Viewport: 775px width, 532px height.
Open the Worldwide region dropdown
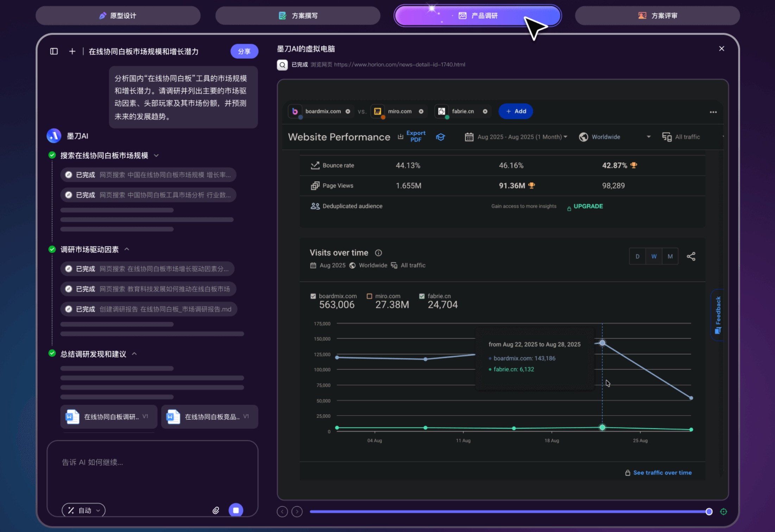[613, 137]
